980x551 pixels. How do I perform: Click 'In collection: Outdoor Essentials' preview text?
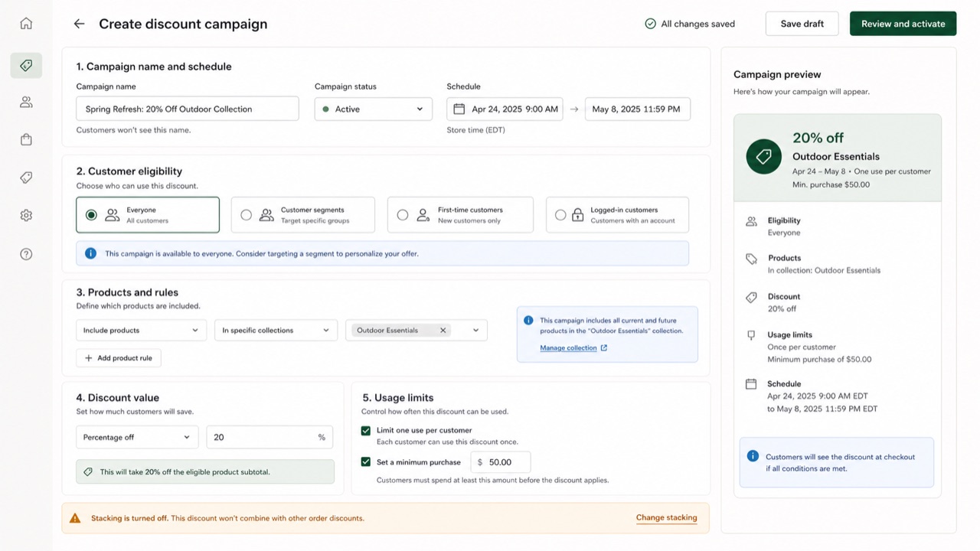point(824,270)
